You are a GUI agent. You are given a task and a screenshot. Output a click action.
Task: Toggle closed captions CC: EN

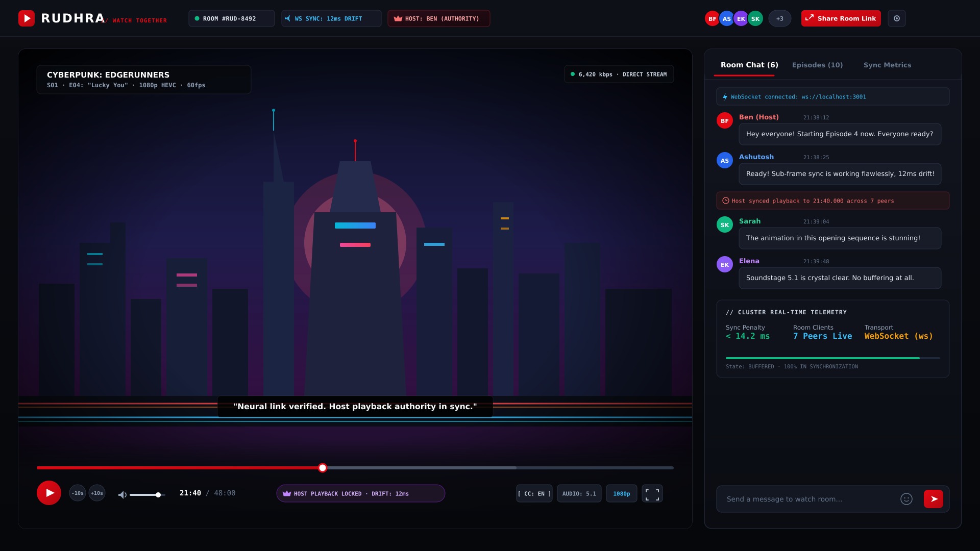[534, 493]
